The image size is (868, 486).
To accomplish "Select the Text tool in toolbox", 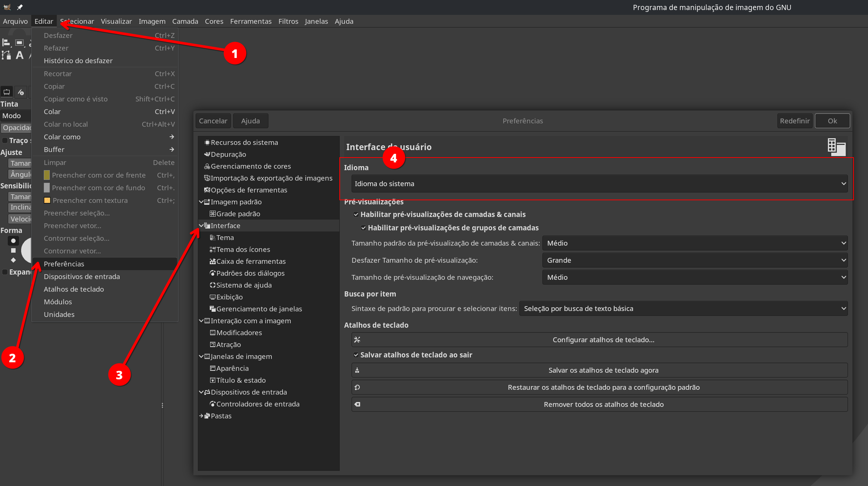I will 20,55.
